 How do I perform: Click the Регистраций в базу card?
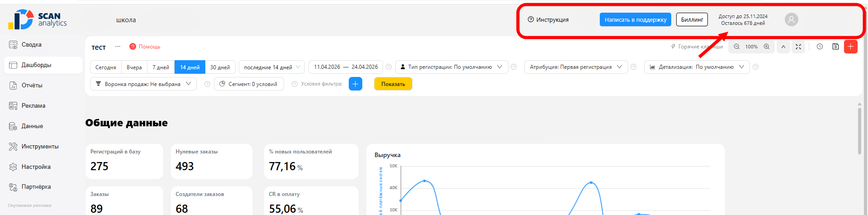click(124, 162)
